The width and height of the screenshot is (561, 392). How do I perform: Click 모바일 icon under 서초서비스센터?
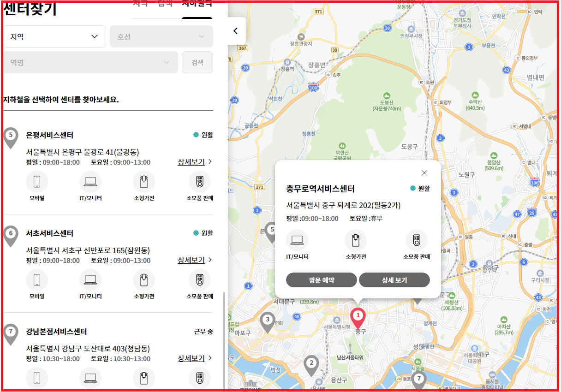click(x=37, y=280)
